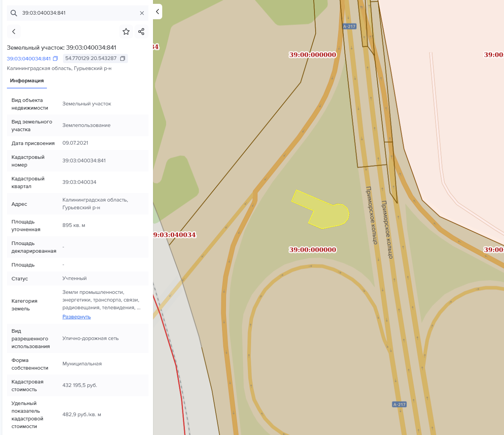Image resolution: width=504 pixels, height=435 pixels.
Task: Click the lower A-217 road marker
Action: click(x=399, y=404)
